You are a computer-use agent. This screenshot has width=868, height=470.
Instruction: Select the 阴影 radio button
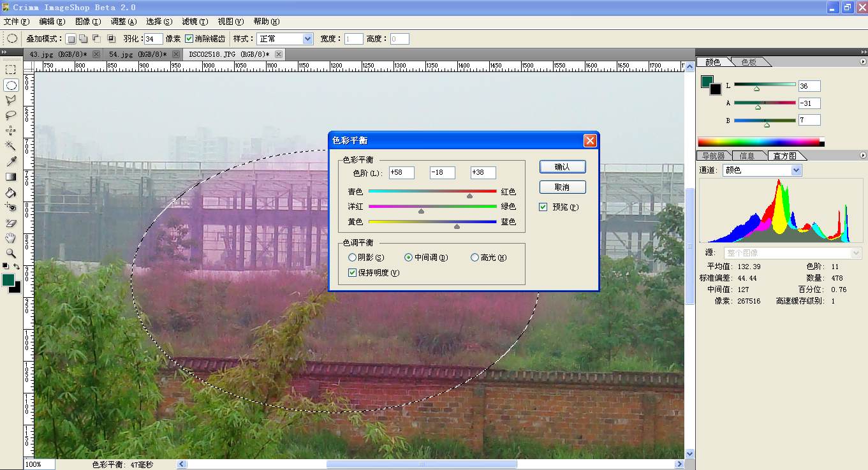click(352, 258)
